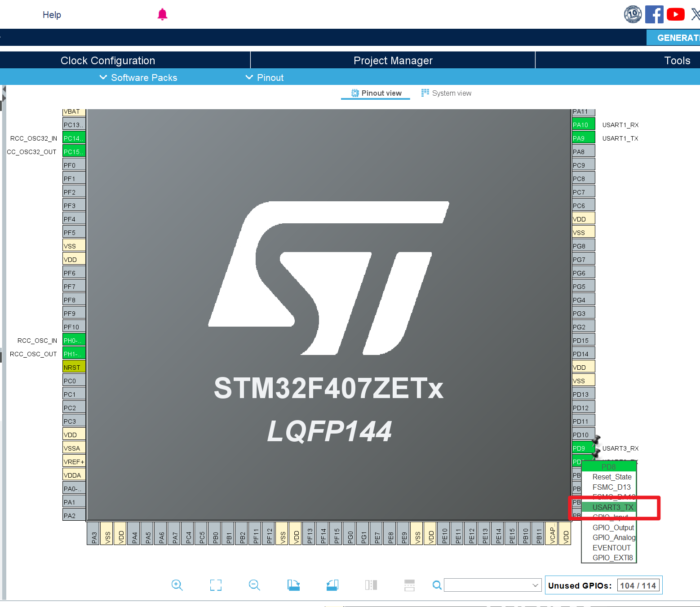Click the System view grid icon
The width and height of the screenshot is (700, 607).
pyautogui.click(x=425, y=93)
